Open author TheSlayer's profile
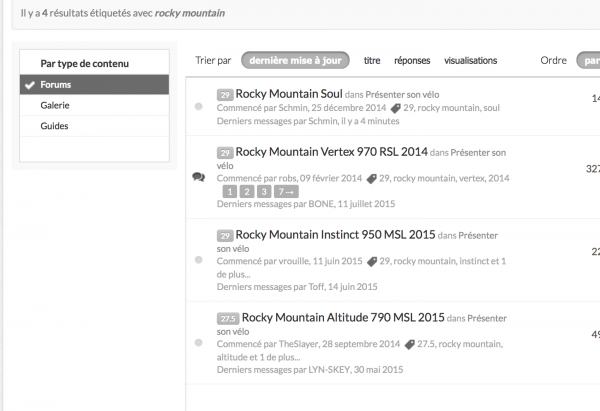This screenshot has width=600, height=411. click(x=298, y=344)
